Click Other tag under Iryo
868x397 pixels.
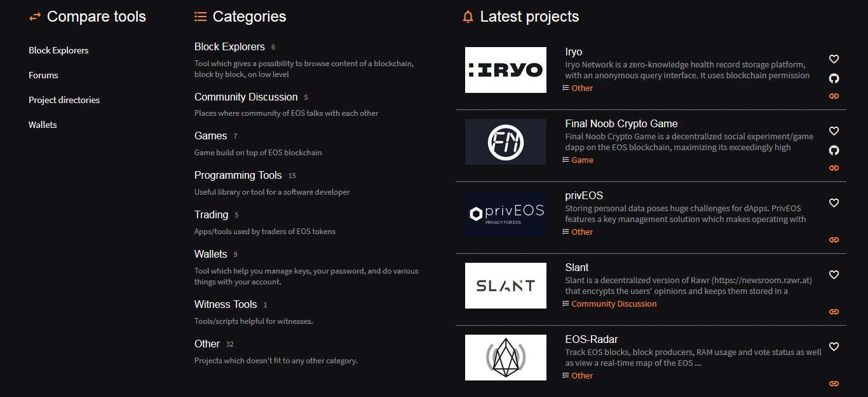pos(582,88)
